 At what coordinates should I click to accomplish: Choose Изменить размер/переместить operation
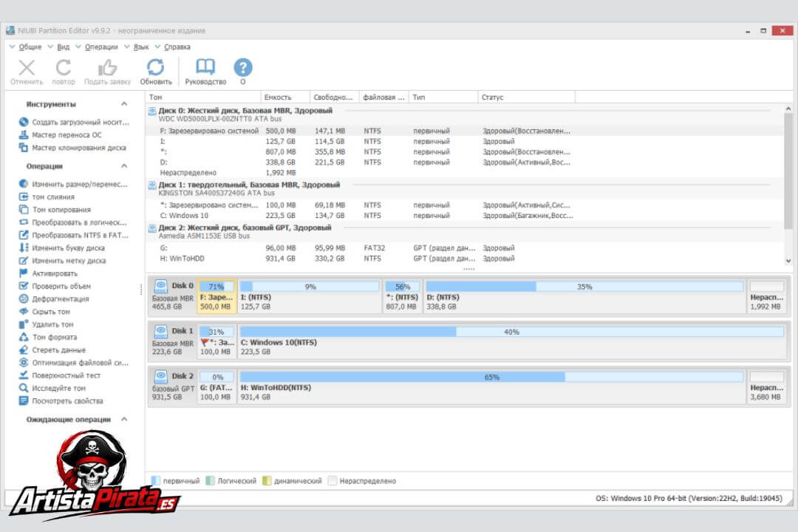click(x=73, y=184)
